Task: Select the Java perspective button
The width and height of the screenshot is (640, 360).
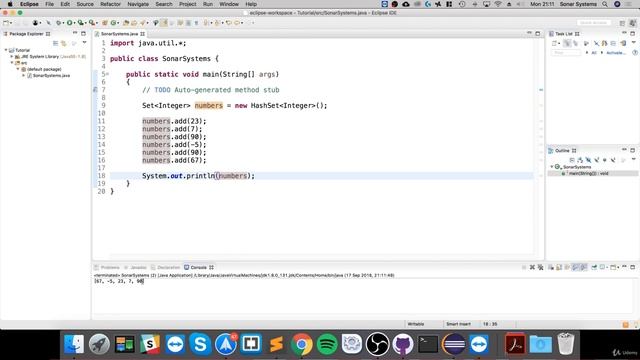Action: coord(633,23)
